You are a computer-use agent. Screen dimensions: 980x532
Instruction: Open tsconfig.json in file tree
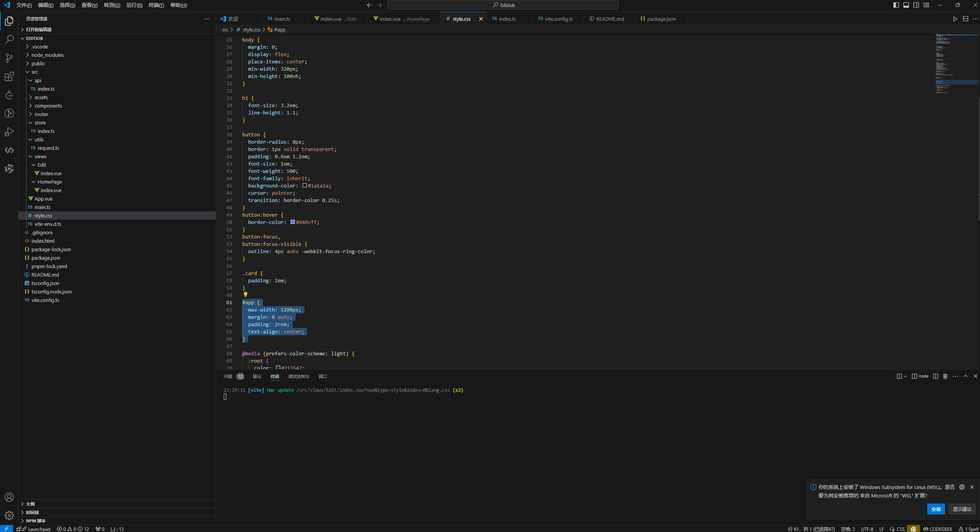tap(117, 283)
